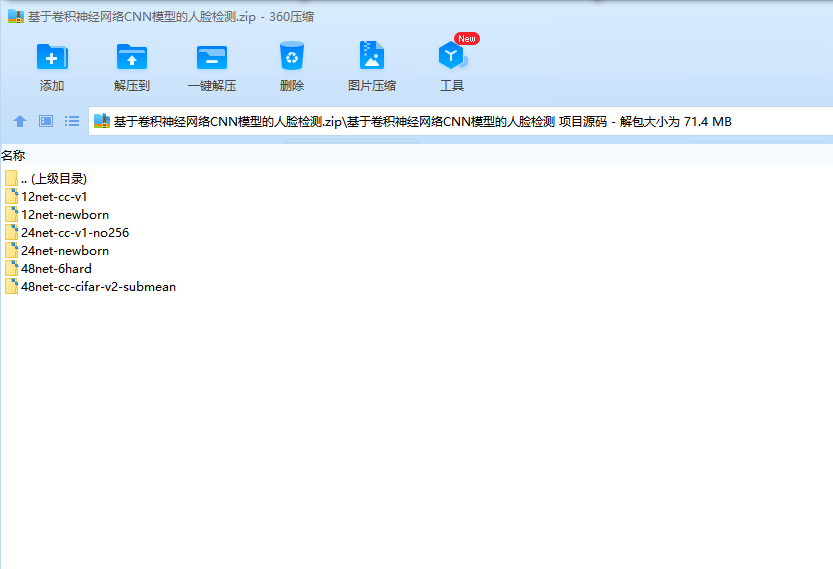The width and height of the screenshot is (833, 569).
Task: Select the 24net-newborn folder
Action: [x=57, y=251]
